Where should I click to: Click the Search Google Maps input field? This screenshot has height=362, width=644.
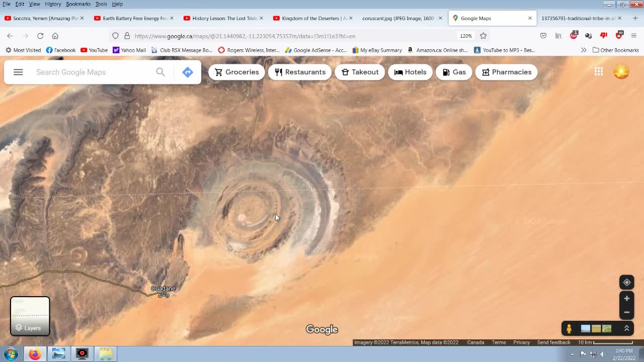click(x=91, y=72)
